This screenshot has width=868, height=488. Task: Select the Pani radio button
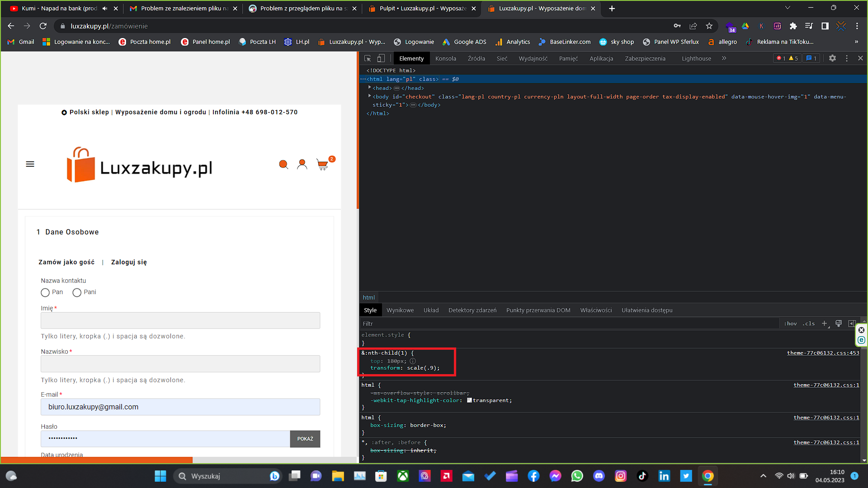click(77, 292)
